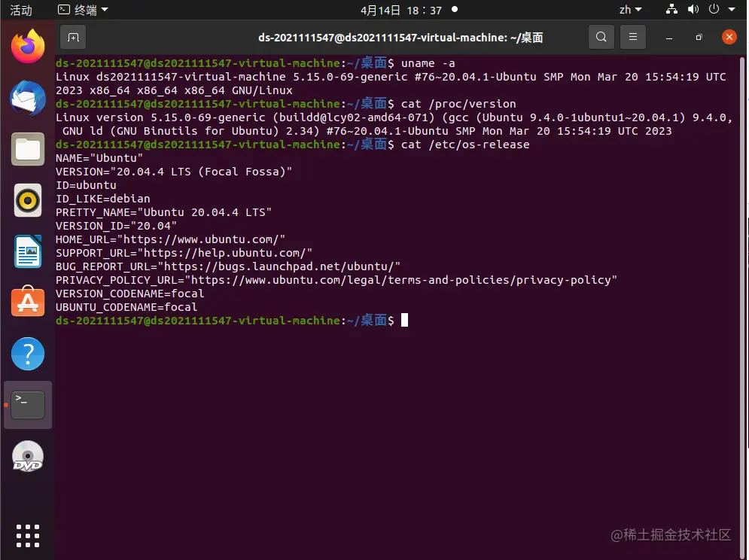Open the clock showing 4月14日 18:37

click(401, 10)
